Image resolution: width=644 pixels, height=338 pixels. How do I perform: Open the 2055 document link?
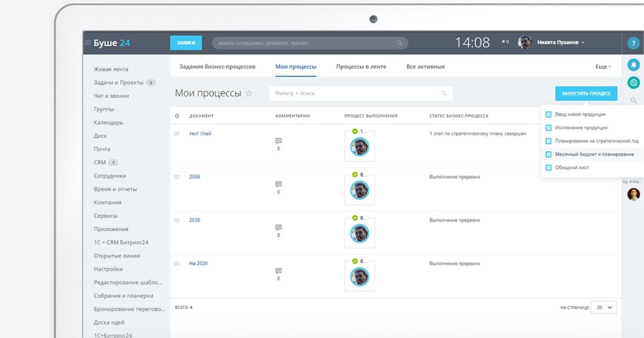(x=195, y=177)
